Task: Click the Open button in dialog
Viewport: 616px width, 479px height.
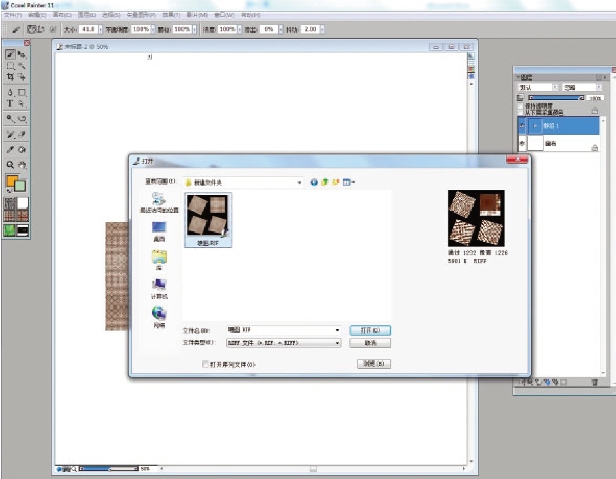Action: (x=370, y=329)
